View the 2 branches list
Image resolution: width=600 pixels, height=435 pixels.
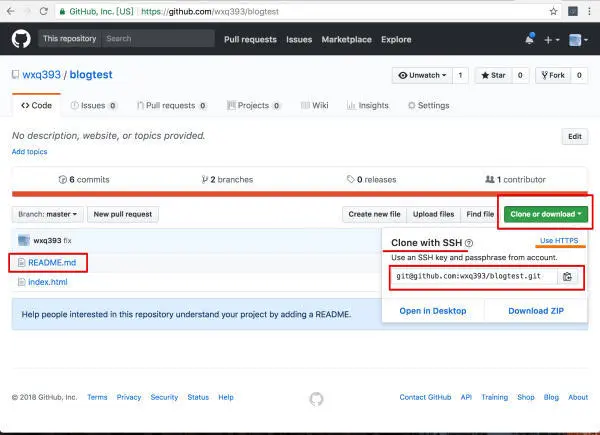pyautogui.click(x=227, y=179)
